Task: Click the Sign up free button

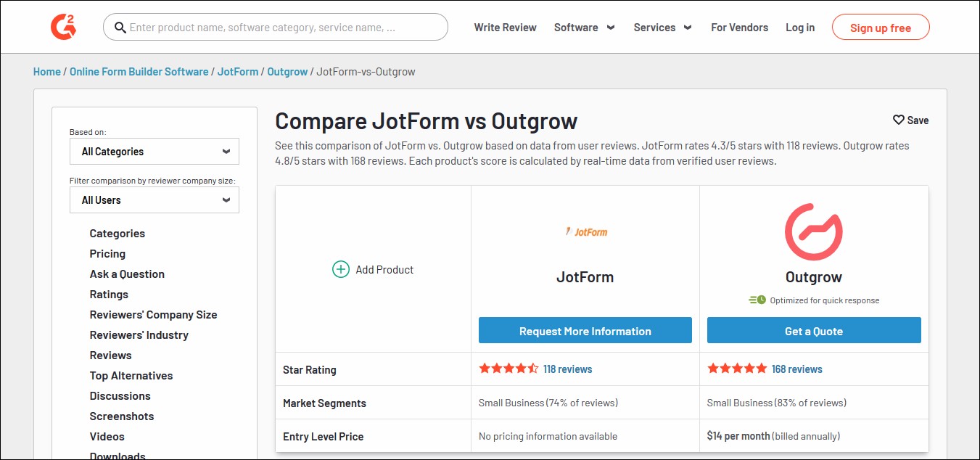Action: [880, 28]
